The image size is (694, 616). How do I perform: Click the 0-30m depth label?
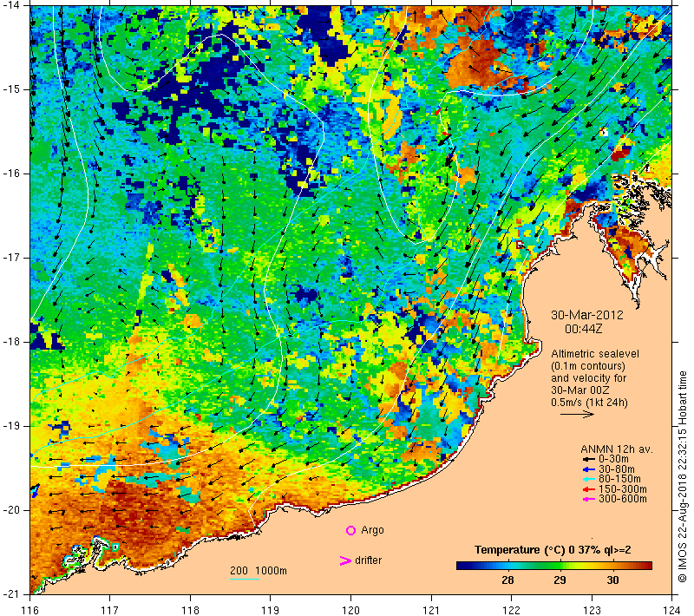[613, 459]
